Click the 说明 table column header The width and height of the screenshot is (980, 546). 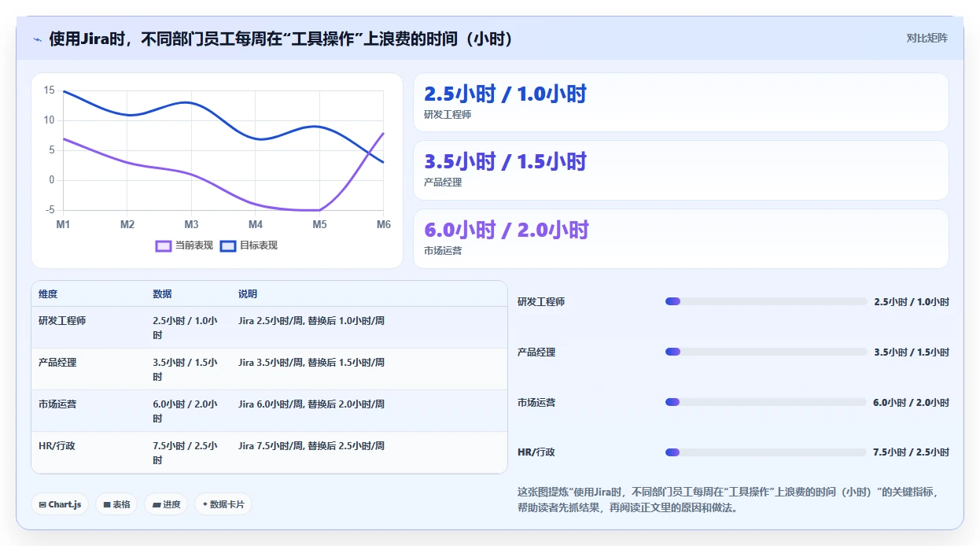click(248, 294)
